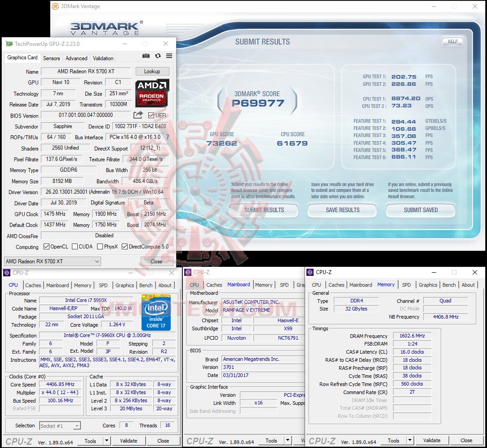Click the Lookup button in GPU-Z

tap(152, 71)
